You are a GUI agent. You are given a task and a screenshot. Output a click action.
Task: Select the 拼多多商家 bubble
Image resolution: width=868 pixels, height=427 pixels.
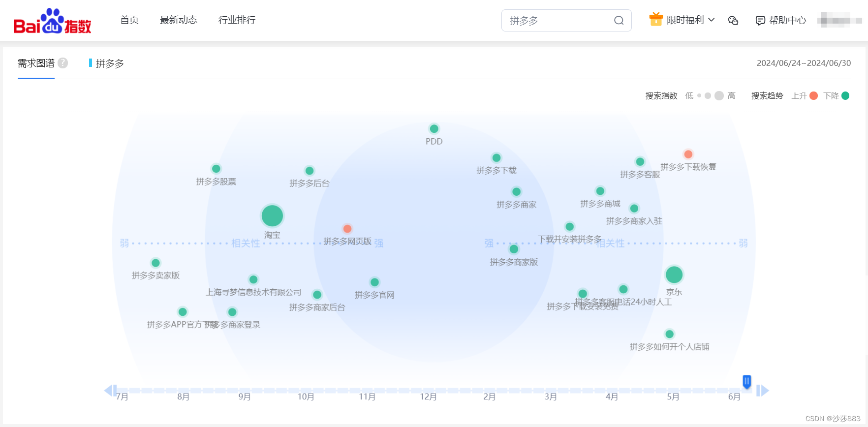516,192
